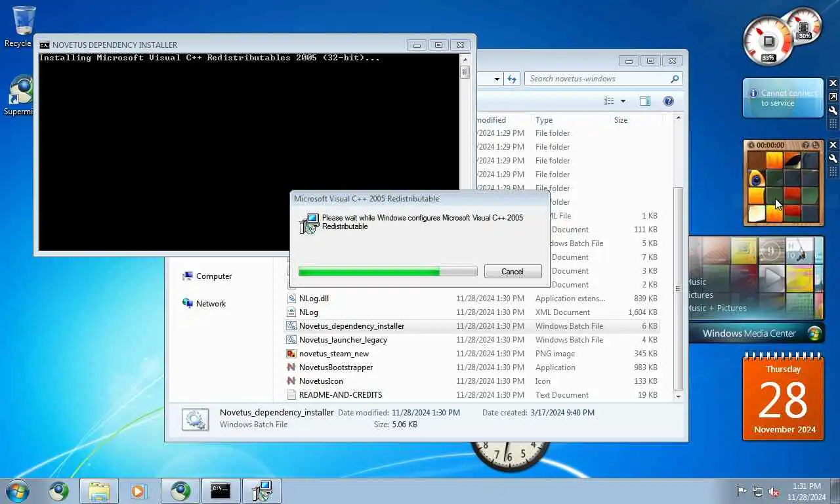Click the Explorer file list vertical scrollbar
The width and height of the screenshot is (840, 504).
(679, 289)
